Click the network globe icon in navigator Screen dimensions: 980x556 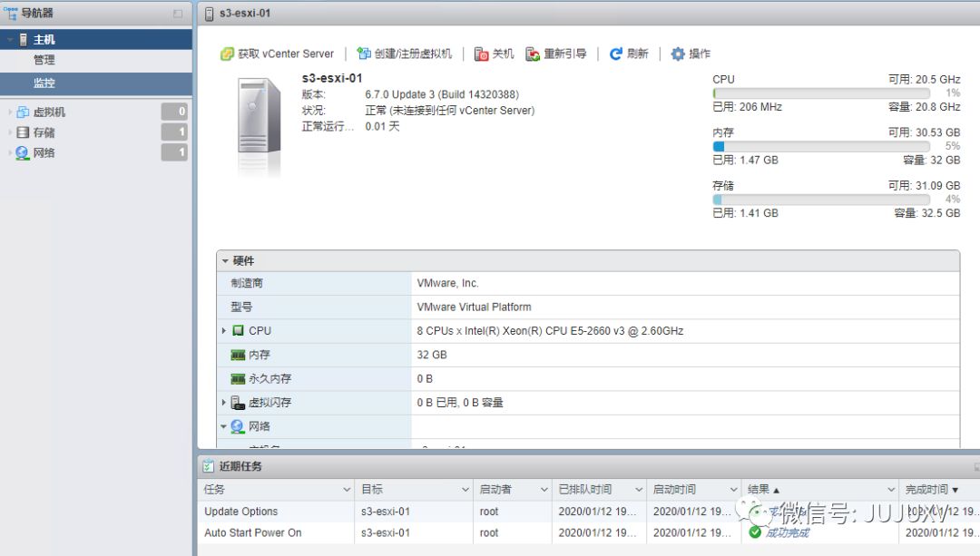(23, 153)
